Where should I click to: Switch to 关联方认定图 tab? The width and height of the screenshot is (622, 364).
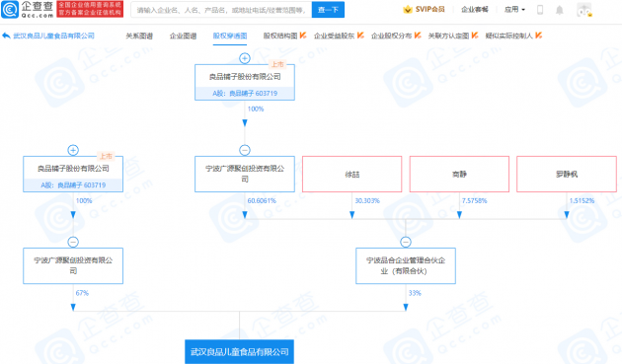(x=448, y=36)
